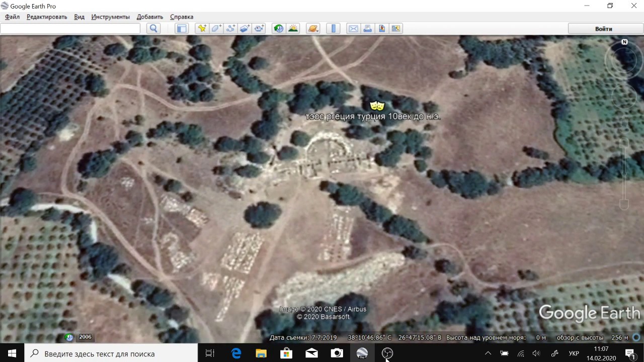The width and height of the screenshot is (644, 362).
Task: Open the Добавить menu
Action: tap(150, 17)
